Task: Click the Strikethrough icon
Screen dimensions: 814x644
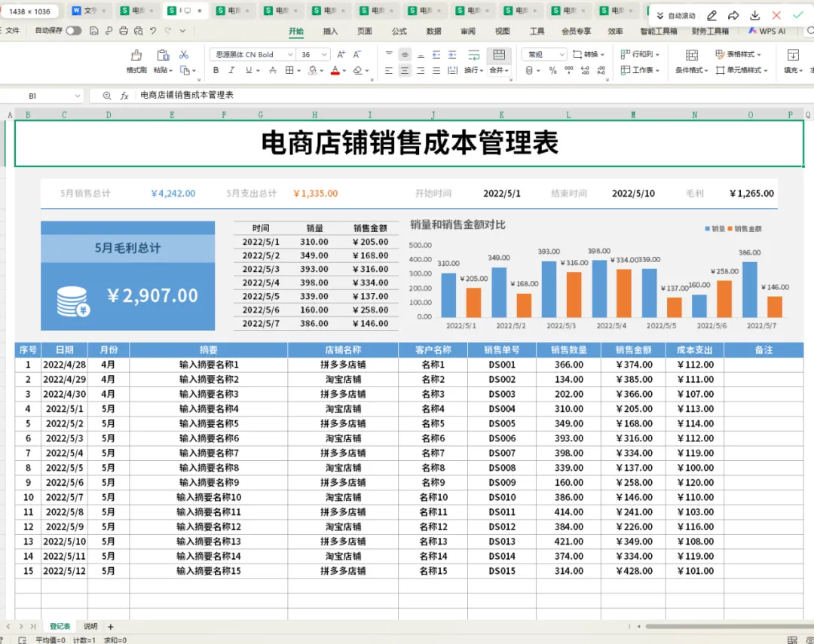Action: click(273, 70)
